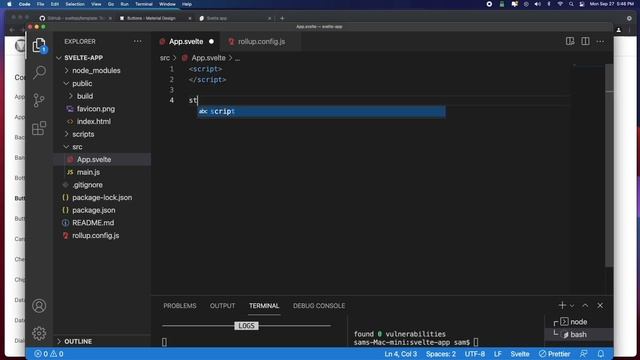The width and height of the screenshot is (640, 360).
Task: Select the bash terminal instance
Action: click(578, 334)
